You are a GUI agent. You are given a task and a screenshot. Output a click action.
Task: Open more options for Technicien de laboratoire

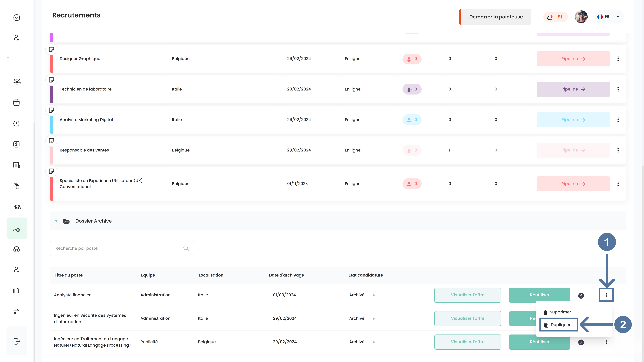click(x=618, y=89)
